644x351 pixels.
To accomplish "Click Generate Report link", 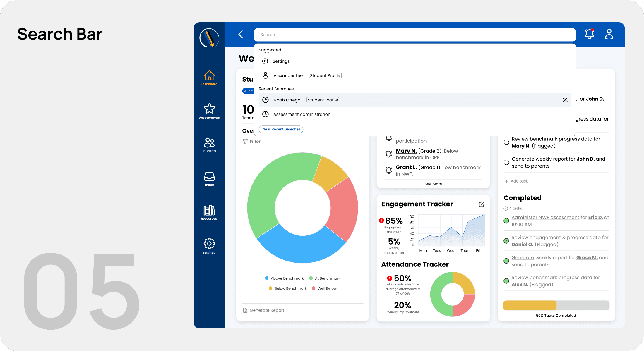I will click(x=266, y=310).
